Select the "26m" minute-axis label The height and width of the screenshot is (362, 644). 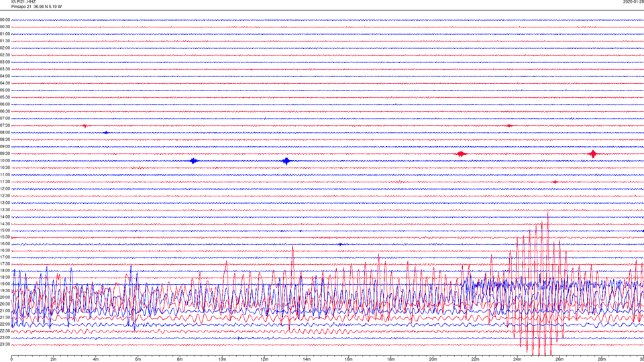coord(559,359)
